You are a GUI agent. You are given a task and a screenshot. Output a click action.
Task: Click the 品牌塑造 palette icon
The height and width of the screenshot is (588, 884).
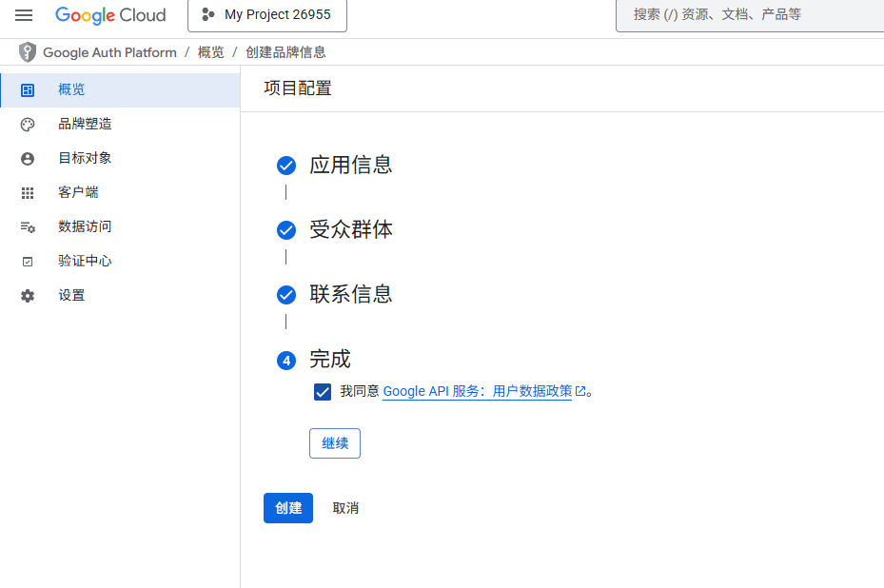(x=28, y=125)
